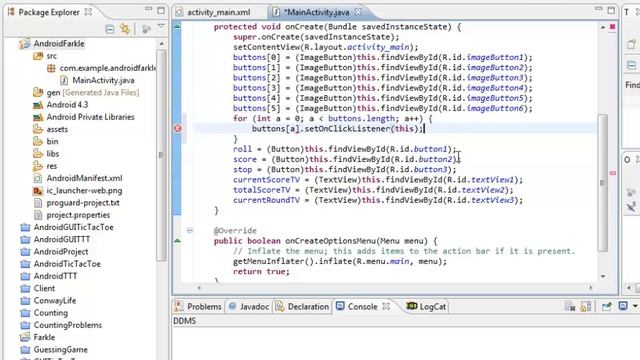Open the LogCat tab
640x360 pixels.
427,307
